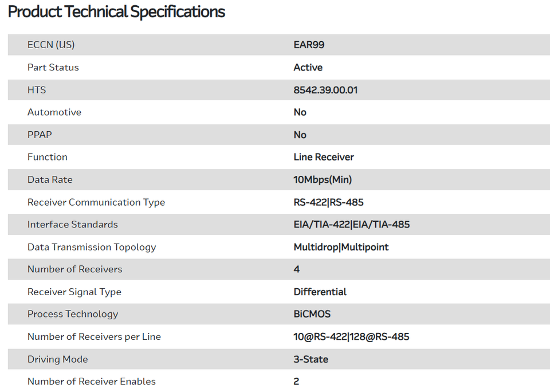Click the BiCMOS process technology value
The height and width of the screenshot is (392, 550).
pos(312,314)
